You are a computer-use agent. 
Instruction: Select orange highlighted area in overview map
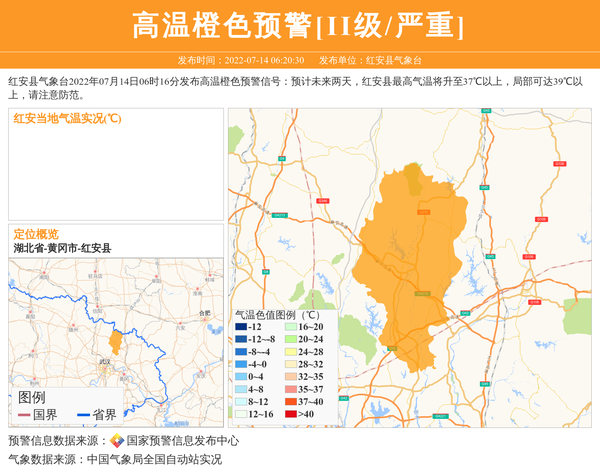point(115,342)
